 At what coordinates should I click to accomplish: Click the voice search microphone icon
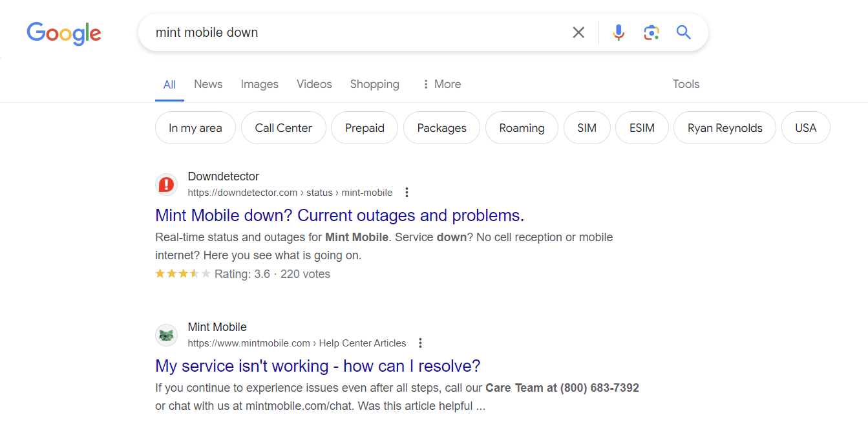coord(619,32)
